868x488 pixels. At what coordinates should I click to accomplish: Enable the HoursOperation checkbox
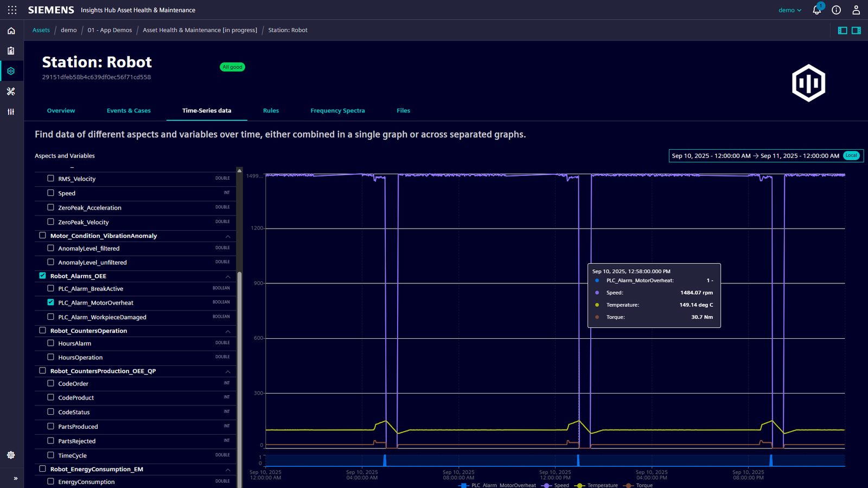click(50, 357)
